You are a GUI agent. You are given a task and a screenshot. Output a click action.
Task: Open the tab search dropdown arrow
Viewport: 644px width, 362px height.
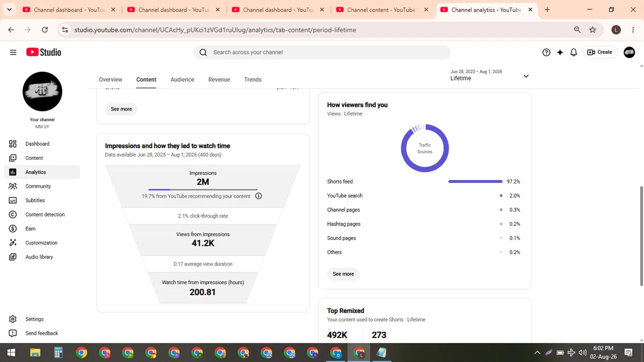(x=9, y=10)
